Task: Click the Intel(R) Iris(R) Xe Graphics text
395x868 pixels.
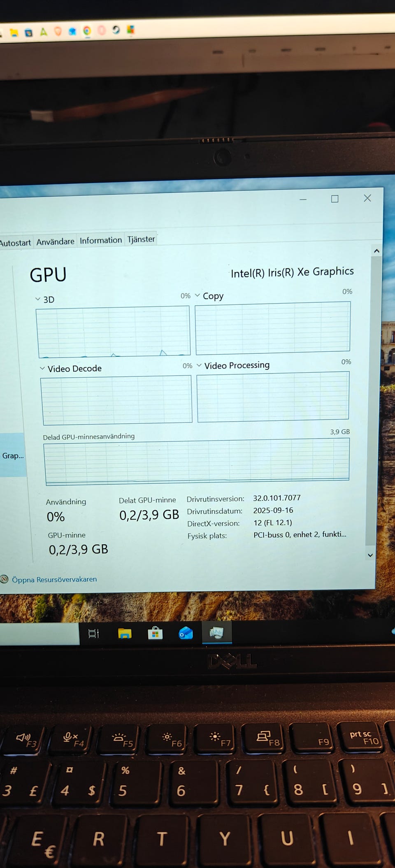Action: (292, 272)
